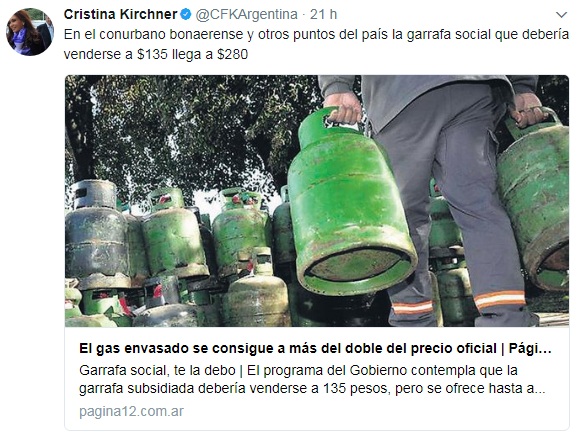
Task: Expand the tweet options chevron menu
Action: tap(561, 15)
